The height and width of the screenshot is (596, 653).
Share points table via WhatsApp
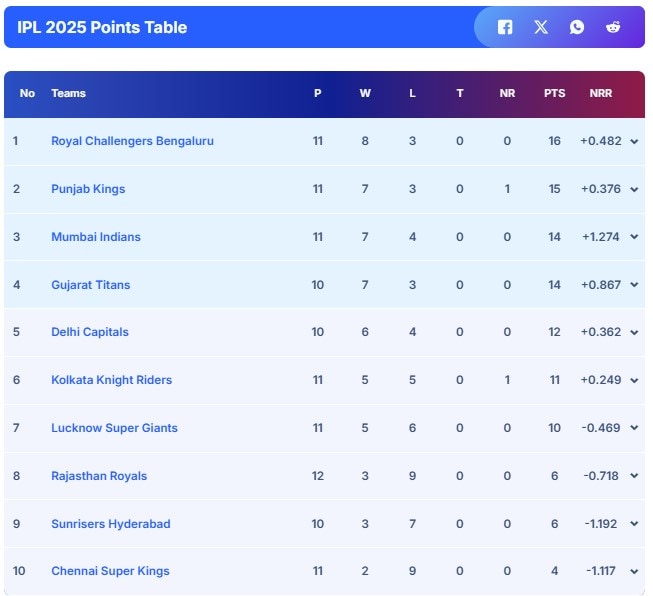pyautogui.click(x=577, y=27)
